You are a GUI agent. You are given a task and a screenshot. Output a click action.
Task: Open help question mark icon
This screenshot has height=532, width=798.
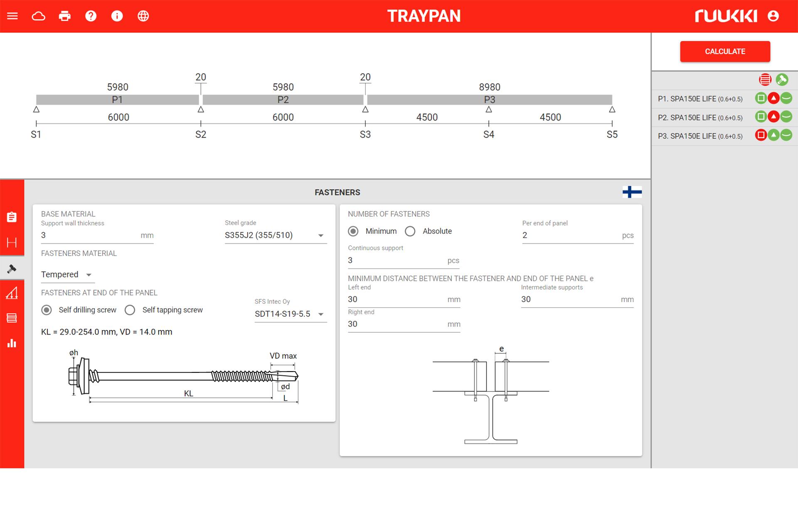point(91,16)
